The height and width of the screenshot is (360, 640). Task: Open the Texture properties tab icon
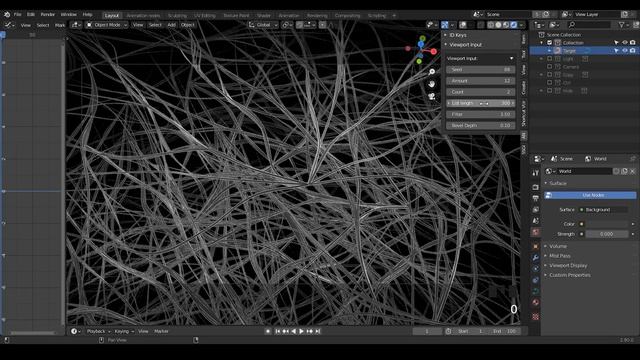click(536, 317)
